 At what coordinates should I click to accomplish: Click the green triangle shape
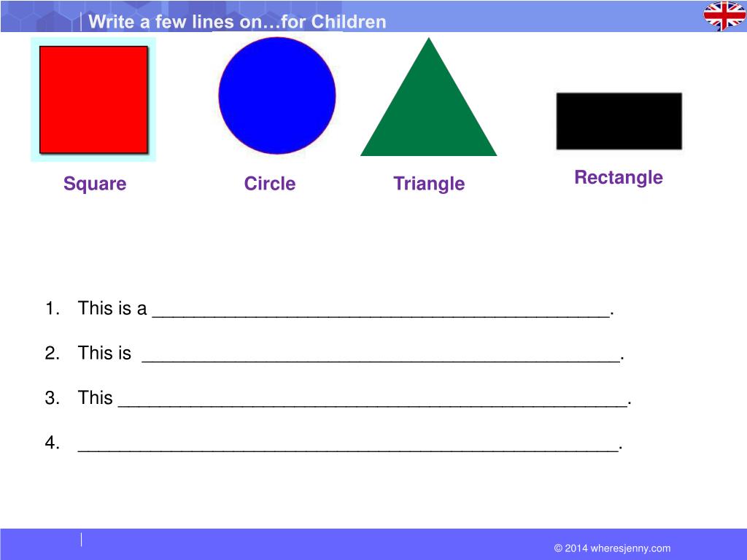[x=428, y=97]
